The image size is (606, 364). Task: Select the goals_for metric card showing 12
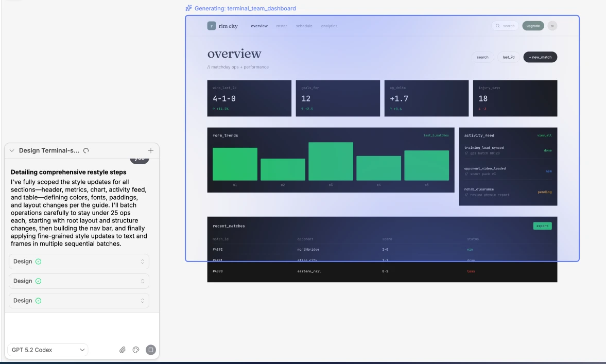338,98
